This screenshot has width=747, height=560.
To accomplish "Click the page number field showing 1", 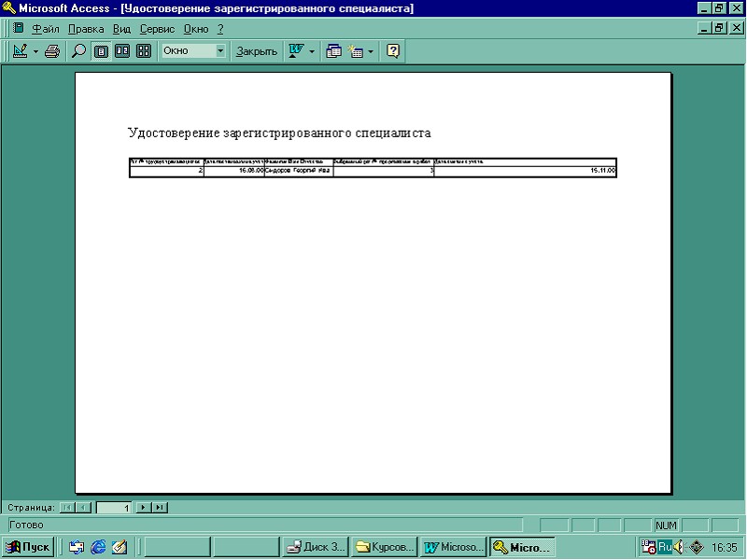I will point(114,508).
